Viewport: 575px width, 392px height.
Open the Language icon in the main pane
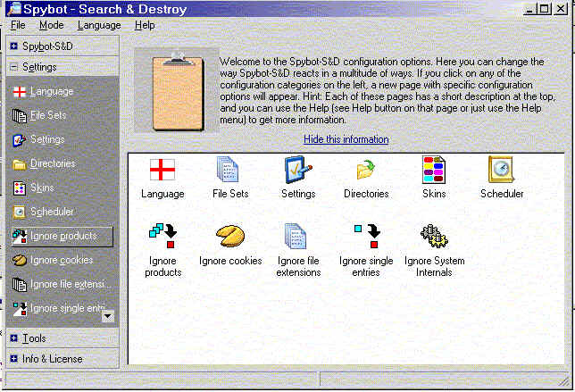click(162, 170)
